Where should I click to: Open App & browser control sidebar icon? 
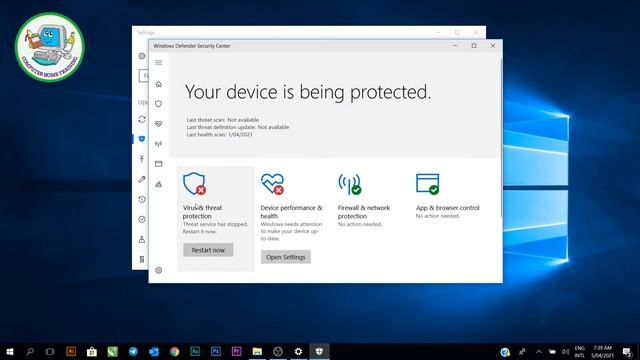pos(159,164)
